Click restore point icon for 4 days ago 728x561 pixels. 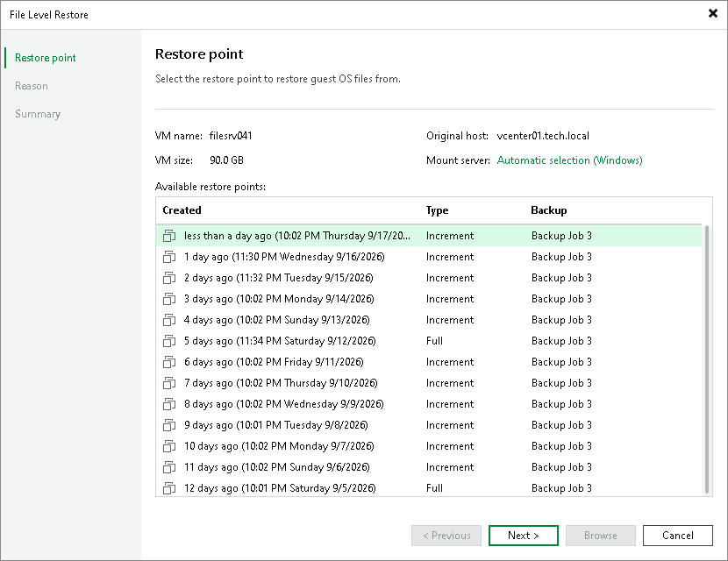pyautogui.click(x=169, y=320)
